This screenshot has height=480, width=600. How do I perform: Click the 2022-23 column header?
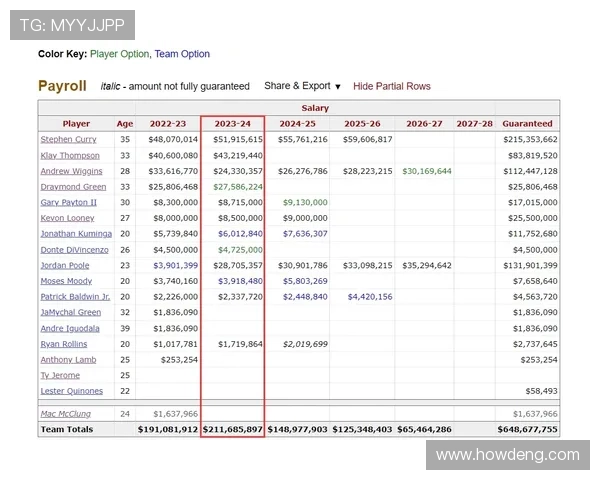point(168,124)
